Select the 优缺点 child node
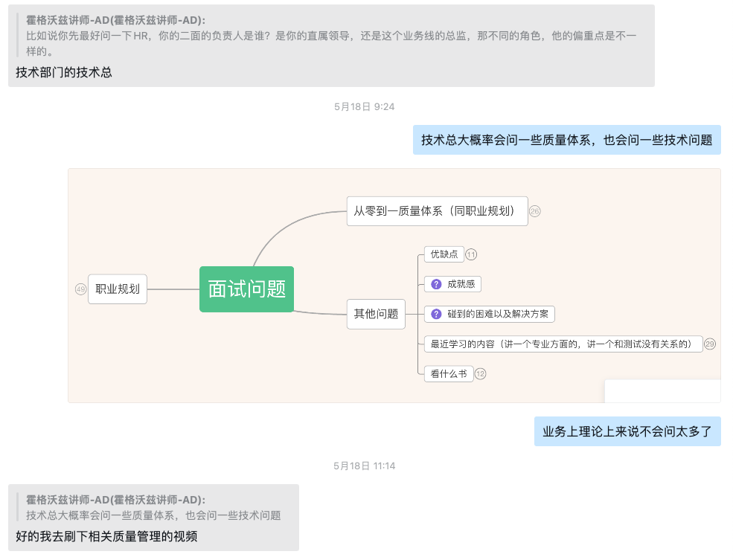 point(444,254)
